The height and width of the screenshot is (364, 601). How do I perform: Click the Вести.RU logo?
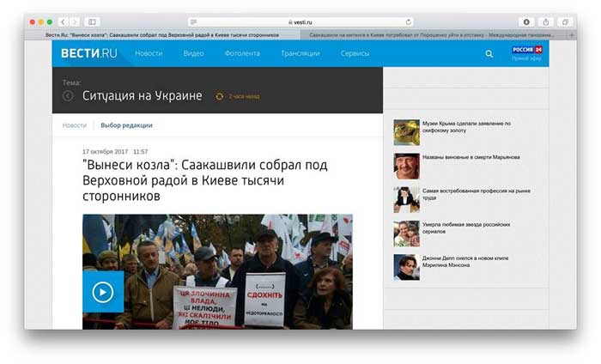click(x=88, y=53)
